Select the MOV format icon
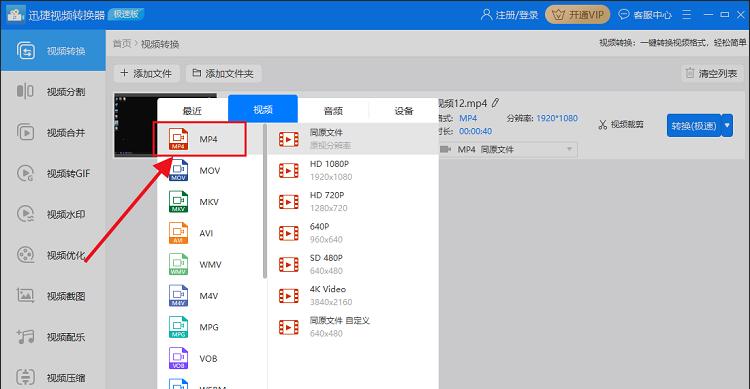Image resolution: width=750 pixels, height=389 pixels. 178,170
